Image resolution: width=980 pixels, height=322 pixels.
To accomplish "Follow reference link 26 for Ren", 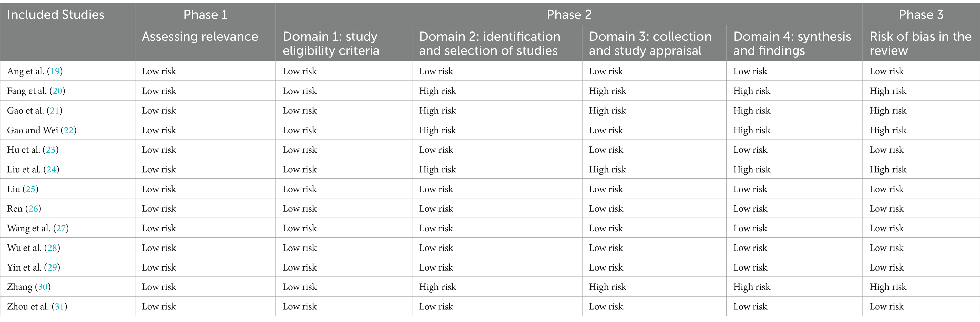I will (x=34, y=209).
